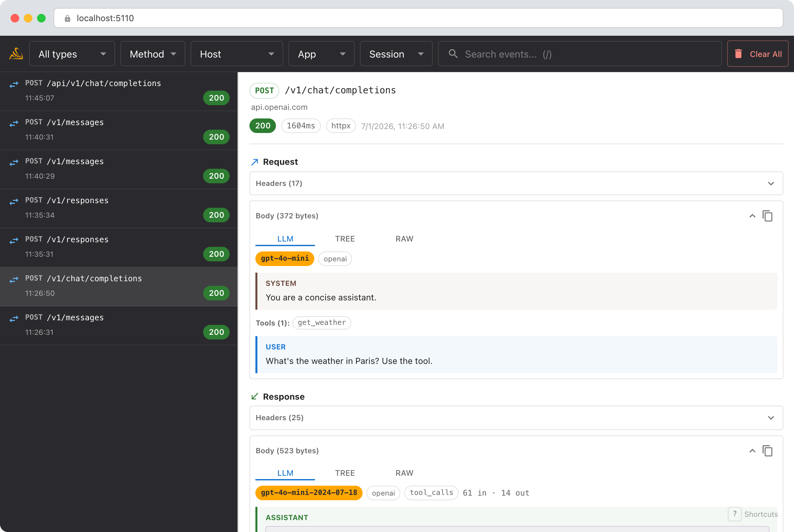Select LLM tab in request body
The image size is (794, 532).
[285, 239]
